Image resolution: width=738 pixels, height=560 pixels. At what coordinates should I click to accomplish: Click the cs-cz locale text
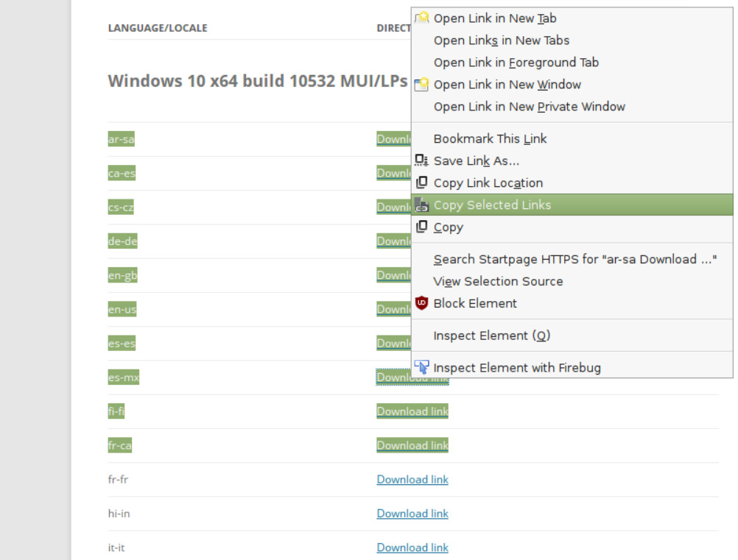coord(121,208)
